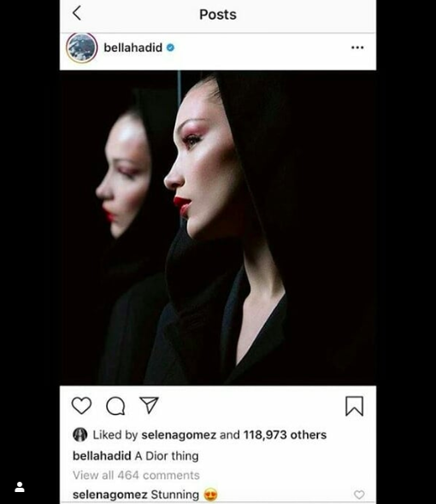Like the post with the heart icon

click(81, 405)
